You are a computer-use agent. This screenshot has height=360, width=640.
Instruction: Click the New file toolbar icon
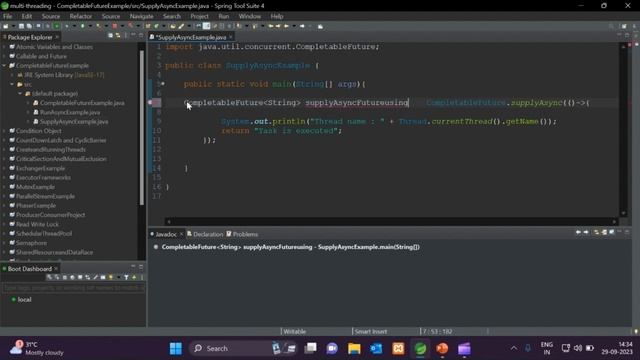point(6,26)
